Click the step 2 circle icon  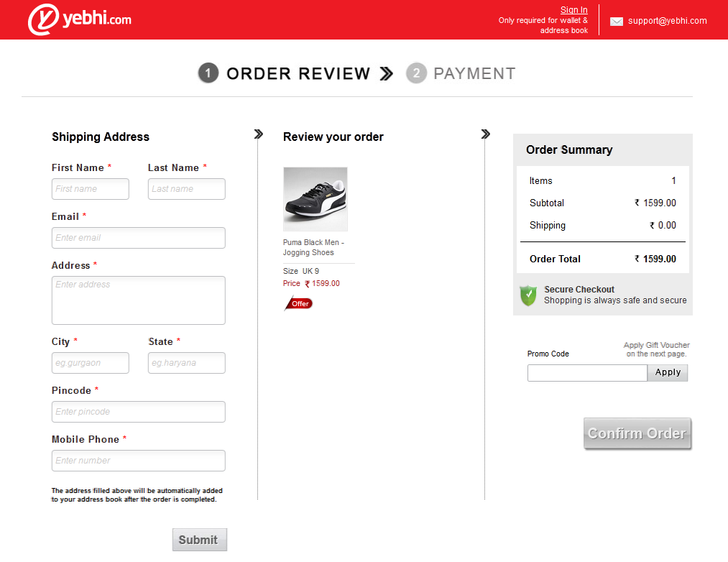tap(417, 73)
